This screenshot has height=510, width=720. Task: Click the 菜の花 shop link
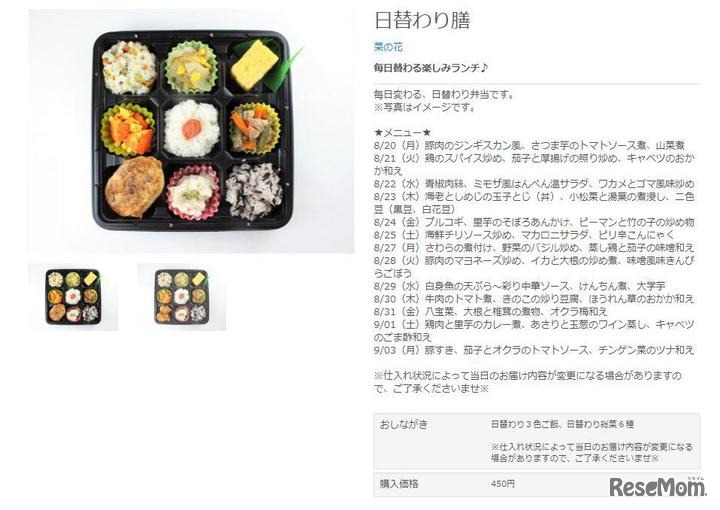coord(388,47)
